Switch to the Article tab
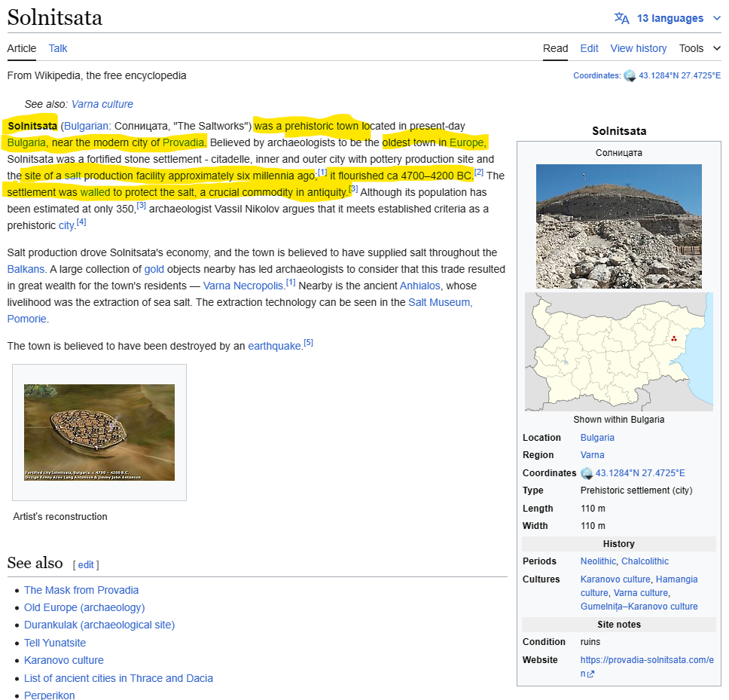 pos(21,48)
